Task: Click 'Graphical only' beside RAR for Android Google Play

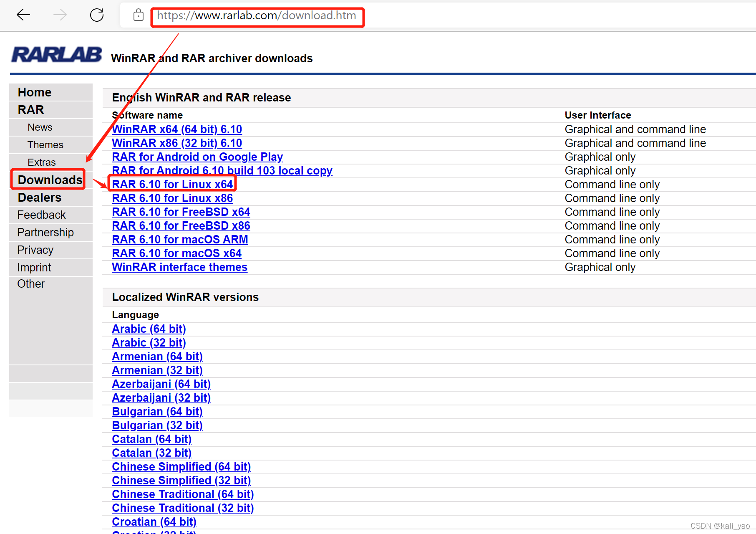Action: pos(600,157)
